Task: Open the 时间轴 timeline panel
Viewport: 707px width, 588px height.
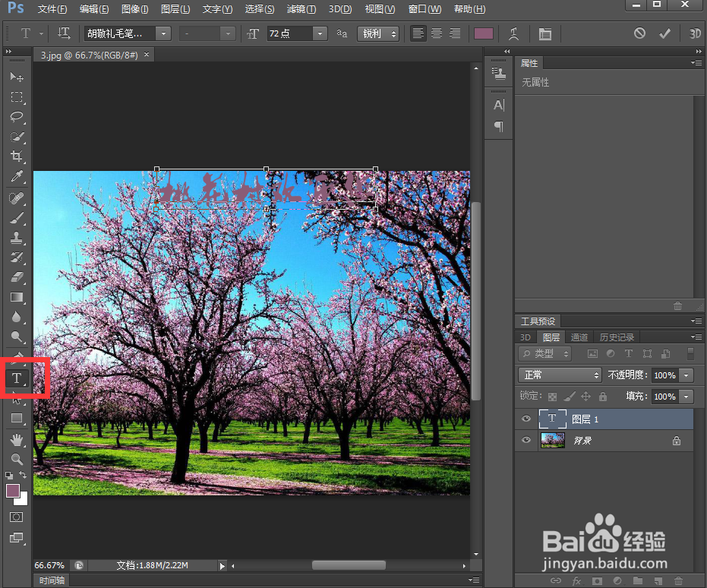Action: [x=52, y=580]
